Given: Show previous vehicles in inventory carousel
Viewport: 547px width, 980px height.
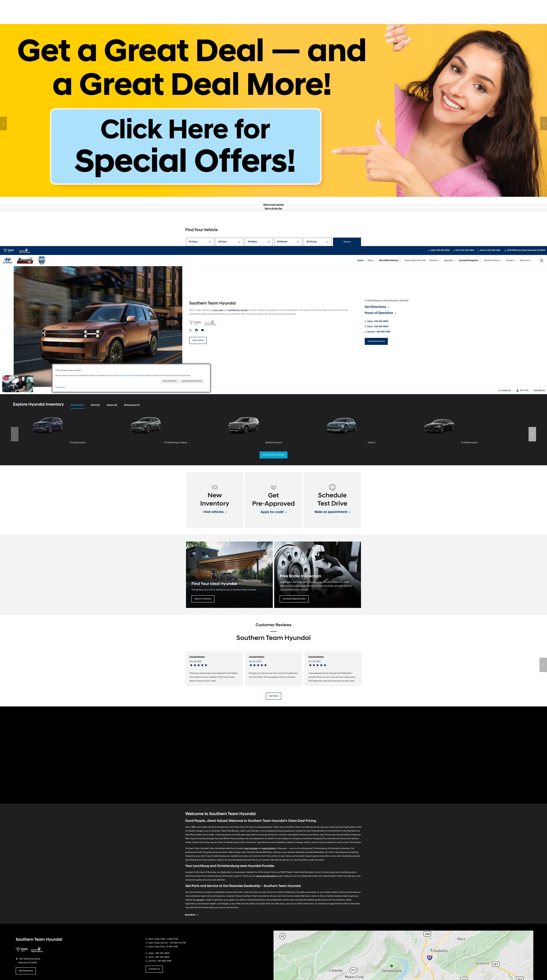Looking at the screenshot, I should (x=15, y=434).
